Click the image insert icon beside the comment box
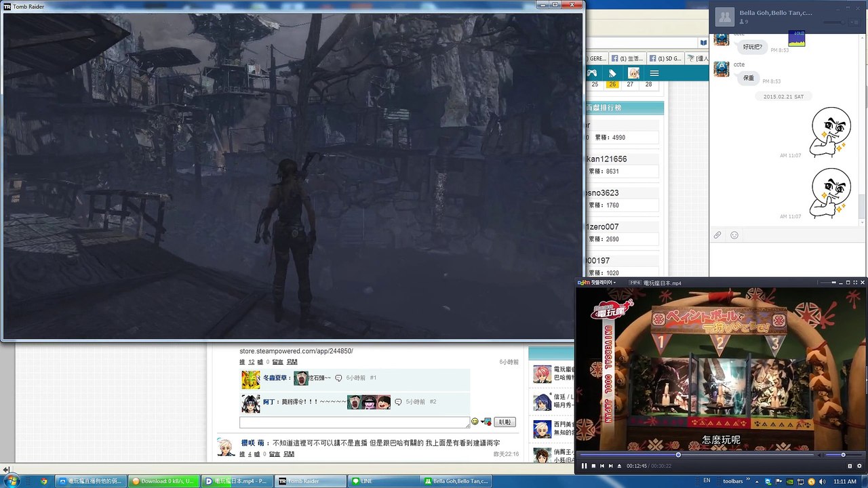Viewport: 868px width, 488px height. 486,422
